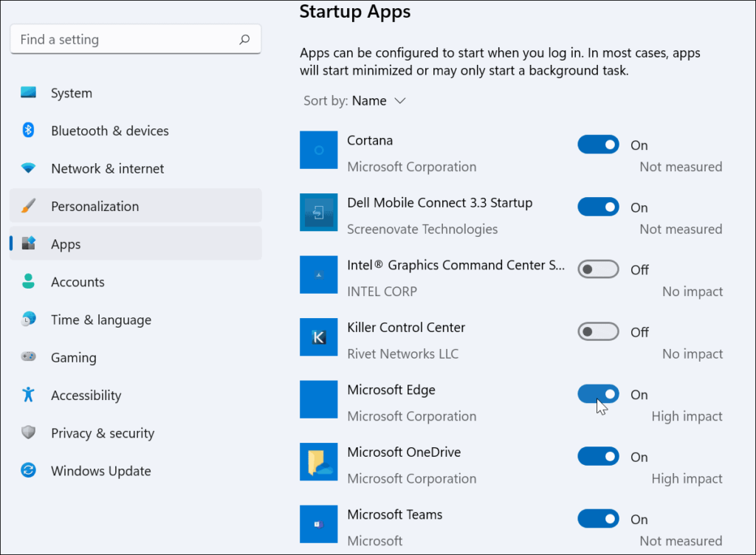
Task: Go to Accessibility settings
Action: [x=136, y=395]
